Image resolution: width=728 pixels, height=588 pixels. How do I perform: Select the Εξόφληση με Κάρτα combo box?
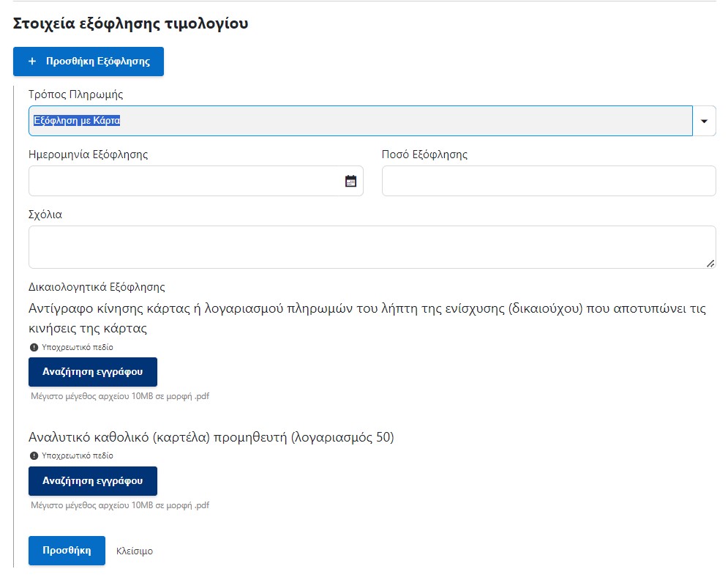[360, 121]
